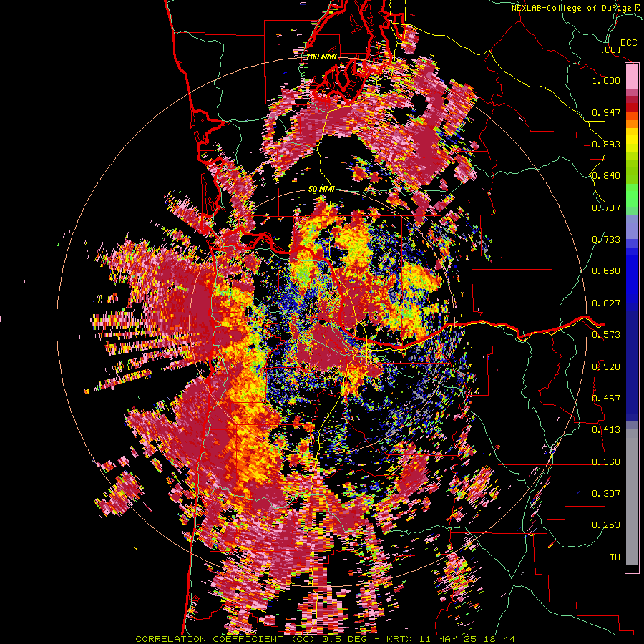644x644 pixels.
Task: Click the 1.000 scale value
Action: pos(606,80)
